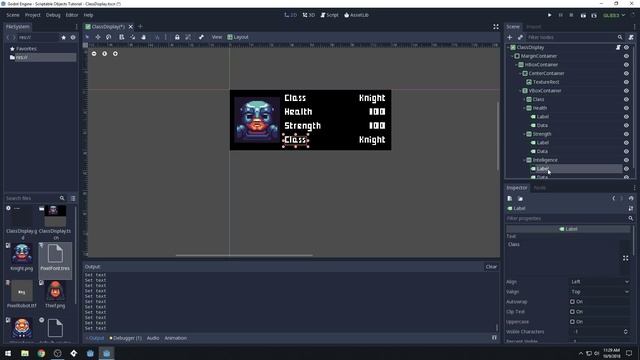This screenshot has height=360, width=640.
Task: Switch to 2D workspace
Action: pyautogui.click(x=291, y=15)
